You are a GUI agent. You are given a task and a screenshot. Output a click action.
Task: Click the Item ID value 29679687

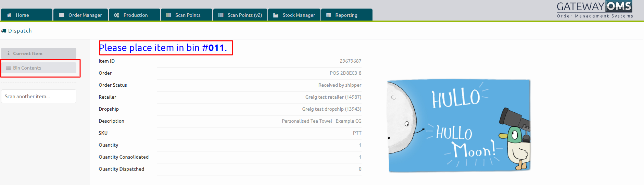pyautogui.click(x=351, y=61)
